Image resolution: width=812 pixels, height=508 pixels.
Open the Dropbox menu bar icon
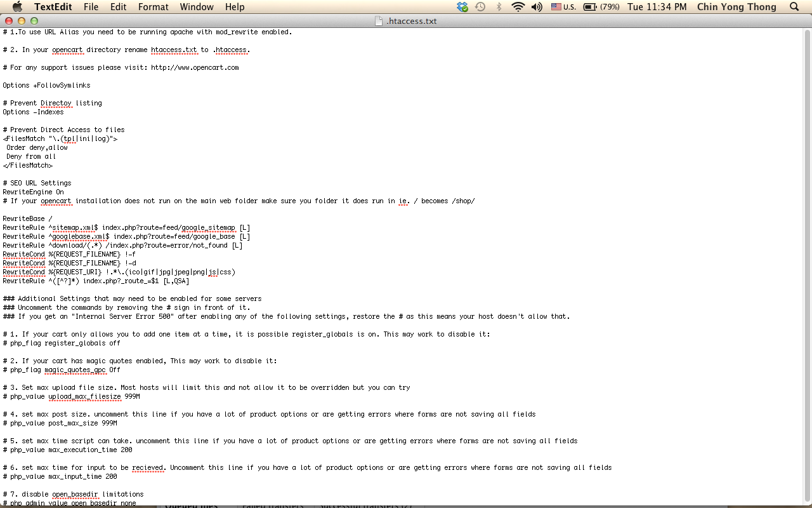(462, 7)
